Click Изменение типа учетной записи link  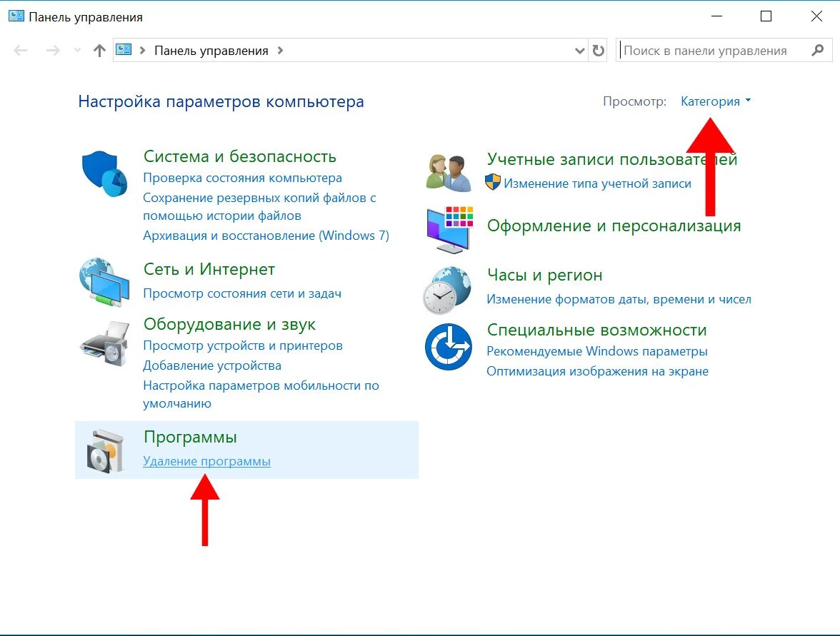click(x=597, y=183)
